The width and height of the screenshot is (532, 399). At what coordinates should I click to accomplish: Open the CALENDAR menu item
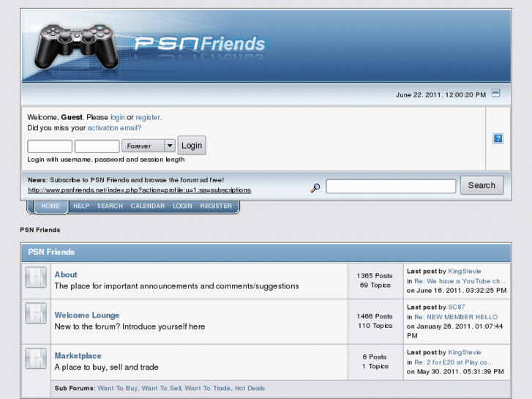click(148, 206)
